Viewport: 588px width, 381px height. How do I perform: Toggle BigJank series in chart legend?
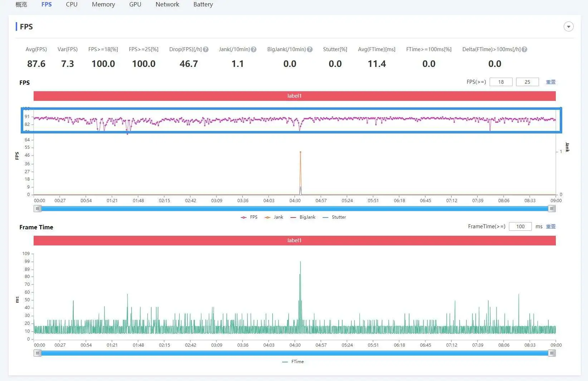point(303,217)
